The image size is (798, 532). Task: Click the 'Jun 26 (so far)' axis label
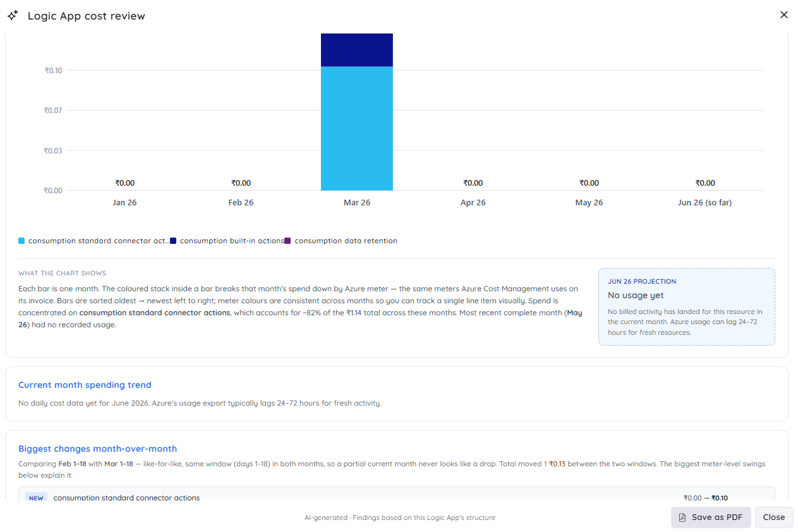coord(705,203)
